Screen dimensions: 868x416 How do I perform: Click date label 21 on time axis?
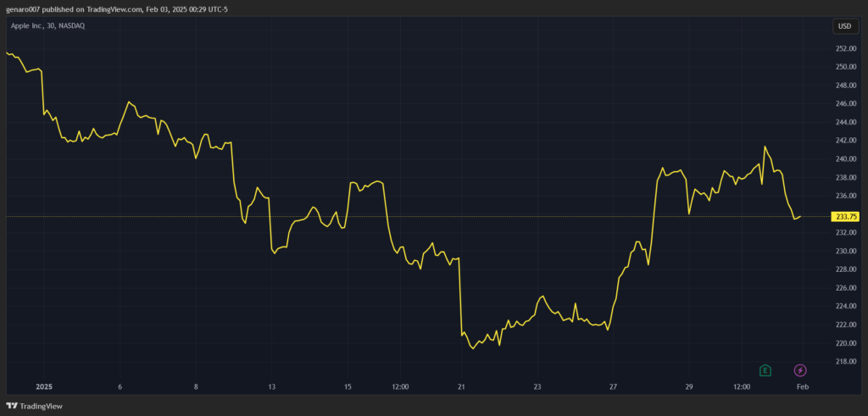461,386
